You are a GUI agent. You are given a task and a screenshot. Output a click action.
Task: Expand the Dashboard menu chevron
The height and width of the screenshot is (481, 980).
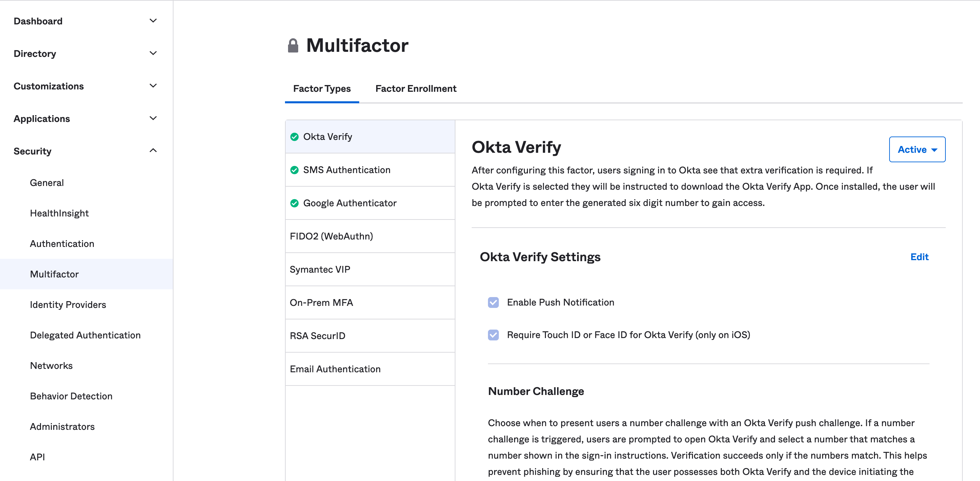click(153, 21)
